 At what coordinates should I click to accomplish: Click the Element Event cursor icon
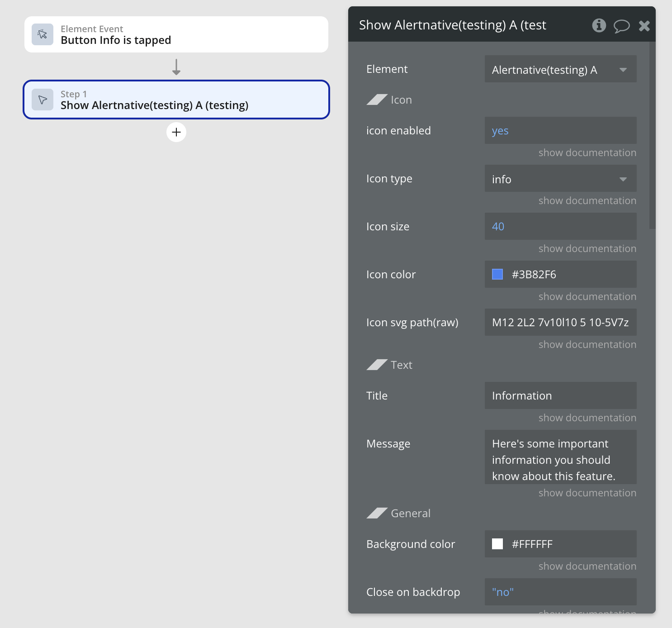[x=43, y=34]
